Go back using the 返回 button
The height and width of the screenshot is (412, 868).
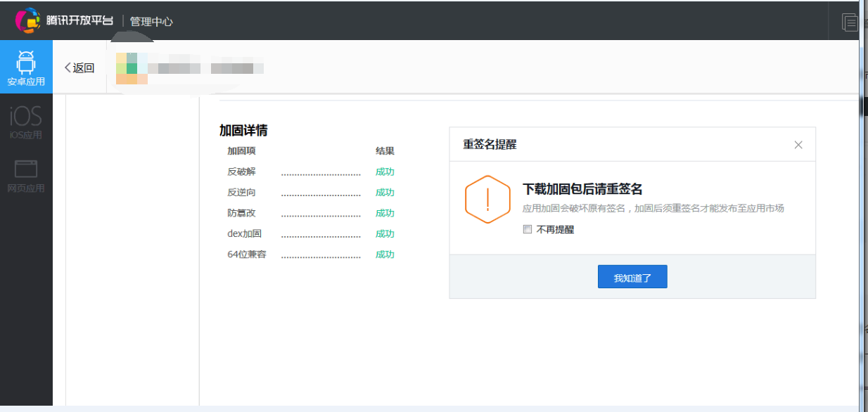click(79, 67)
